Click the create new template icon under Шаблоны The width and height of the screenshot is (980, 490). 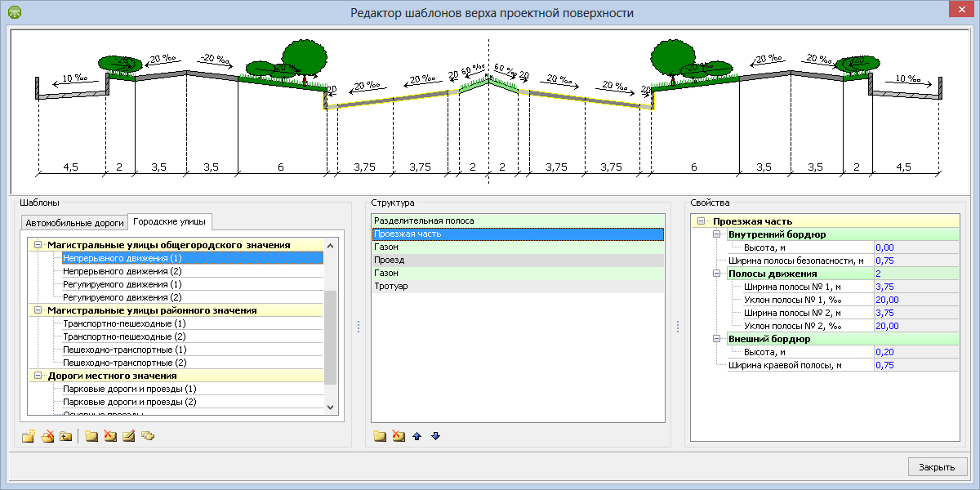coord(91,436)
